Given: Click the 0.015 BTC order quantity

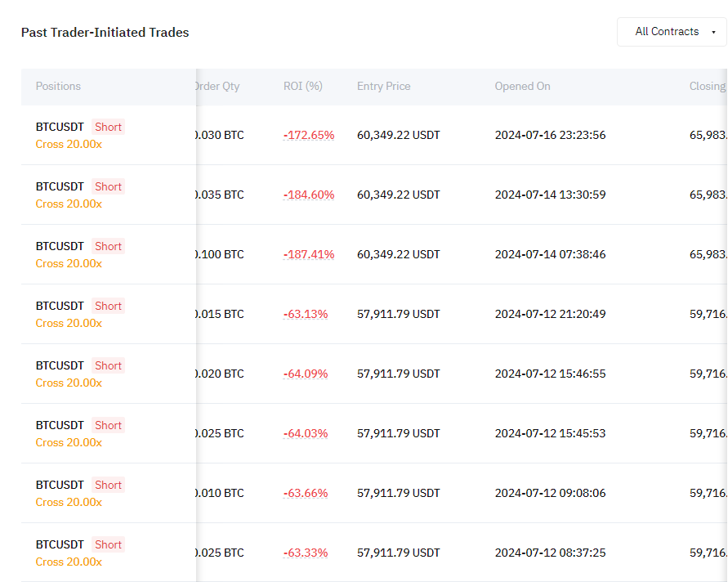Looking at the screenshot, I should (220, 314).
